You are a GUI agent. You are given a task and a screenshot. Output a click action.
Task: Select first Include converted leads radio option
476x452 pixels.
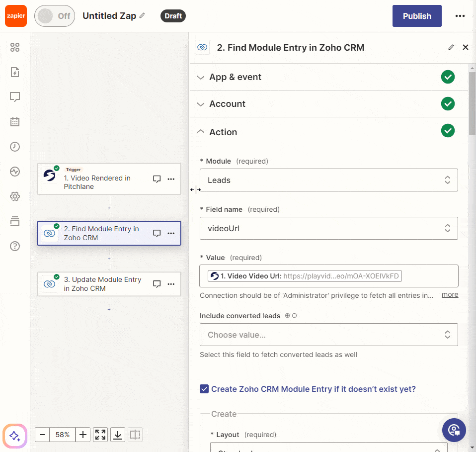click(287, 316)
